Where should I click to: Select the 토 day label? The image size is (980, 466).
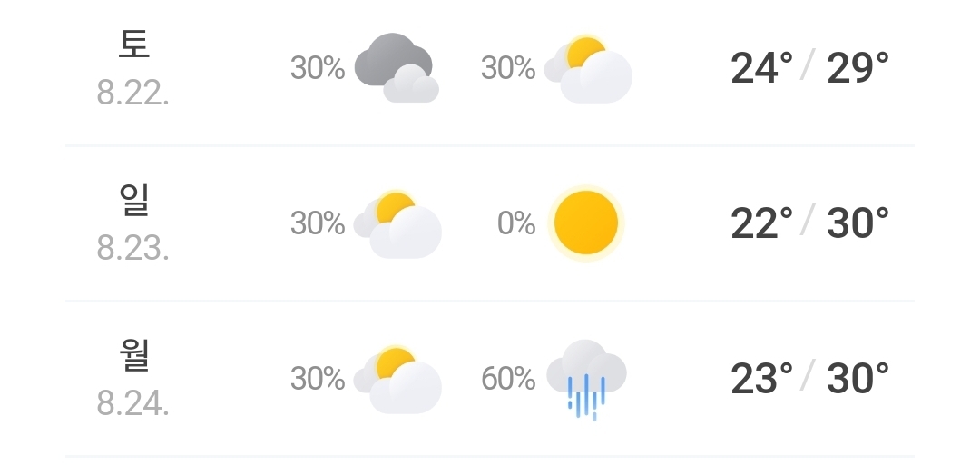[133, 45]
